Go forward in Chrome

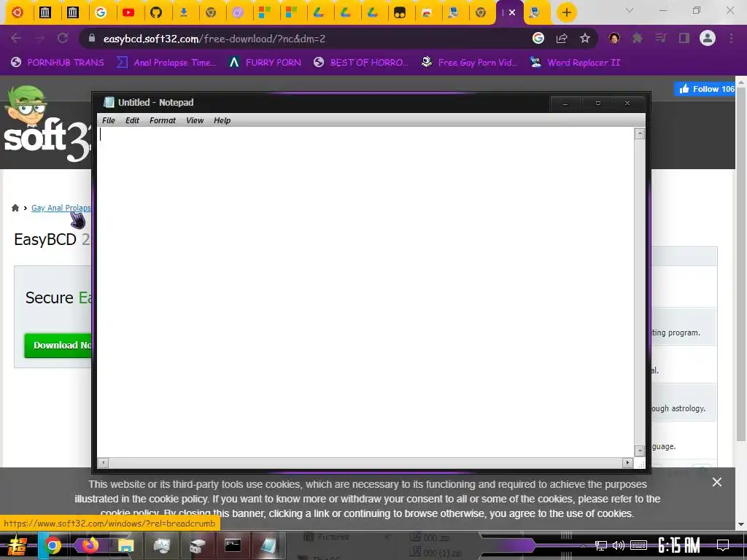39,39
